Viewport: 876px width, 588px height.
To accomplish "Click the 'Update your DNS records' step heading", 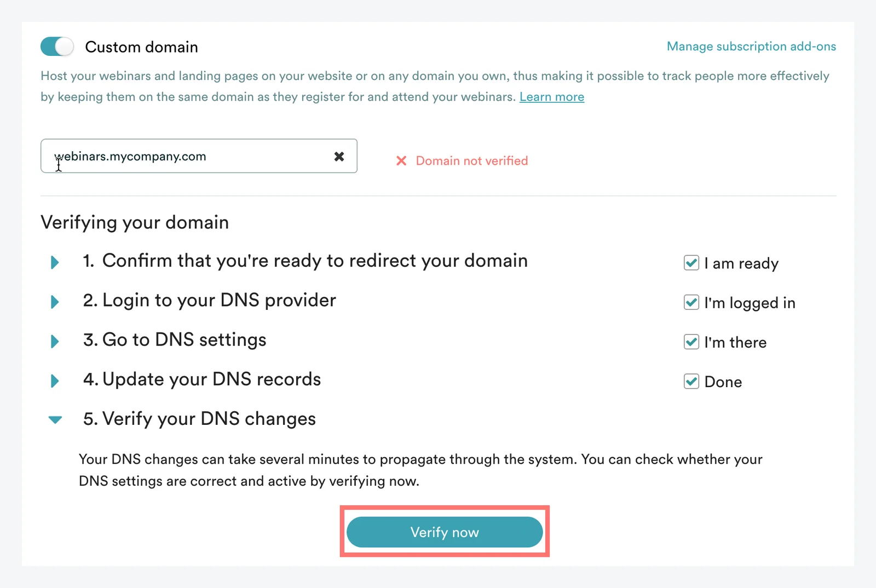I will (x=211, y=379).
